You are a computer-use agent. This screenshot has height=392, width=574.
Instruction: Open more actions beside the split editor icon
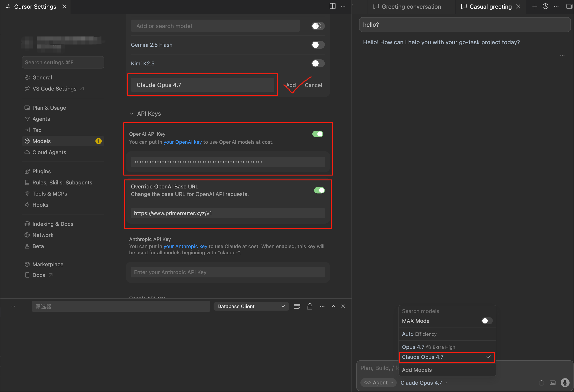click(x=343, y=6)
